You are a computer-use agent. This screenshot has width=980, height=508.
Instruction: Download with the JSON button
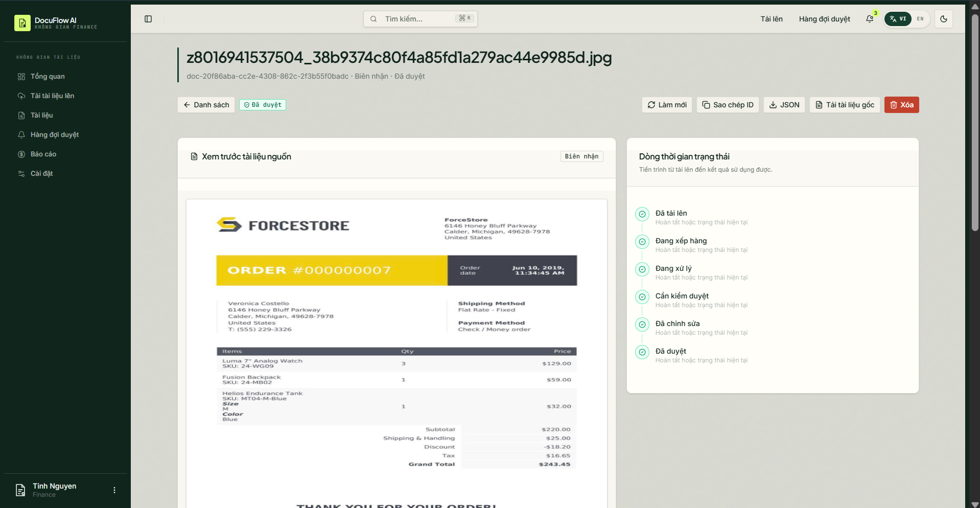tap(784, 105)
